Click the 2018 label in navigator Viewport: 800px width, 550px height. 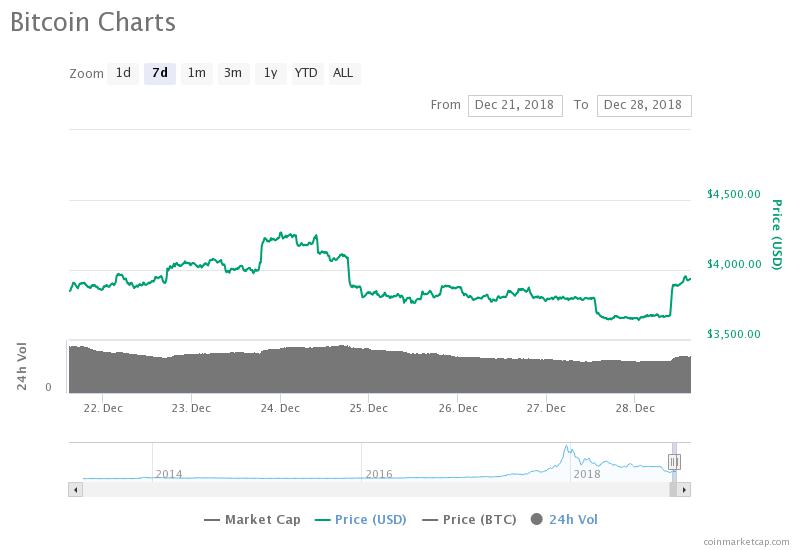point(587,474)
